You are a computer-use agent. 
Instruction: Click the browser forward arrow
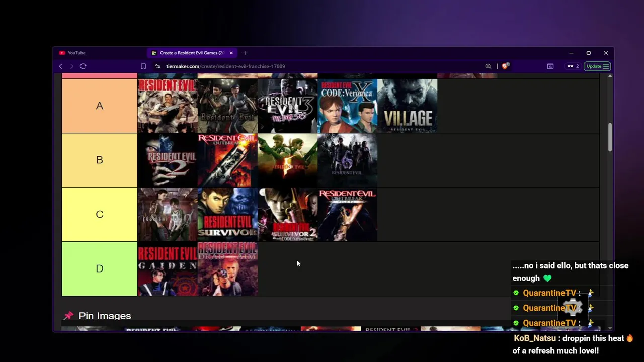point(71,66)
